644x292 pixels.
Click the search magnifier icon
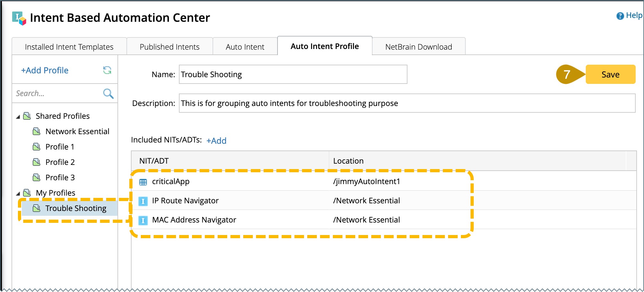click(x=108, y=93)
